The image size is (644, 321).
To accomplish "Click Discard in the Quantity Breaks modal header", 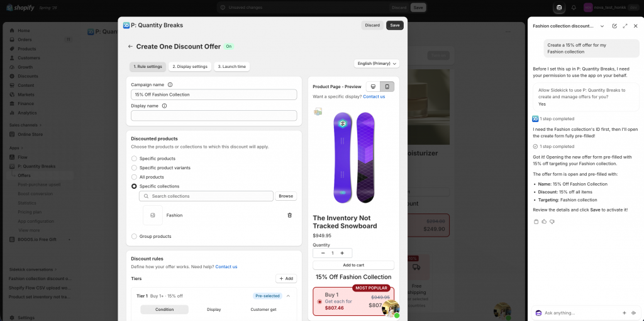I will coord(372,25).
